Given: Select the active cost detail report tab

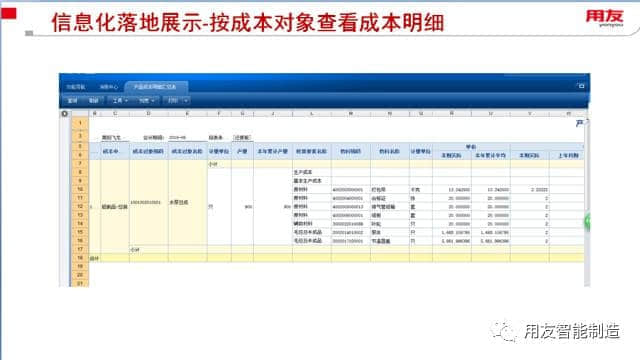Looking at the screenshot, I should (155, 87).
